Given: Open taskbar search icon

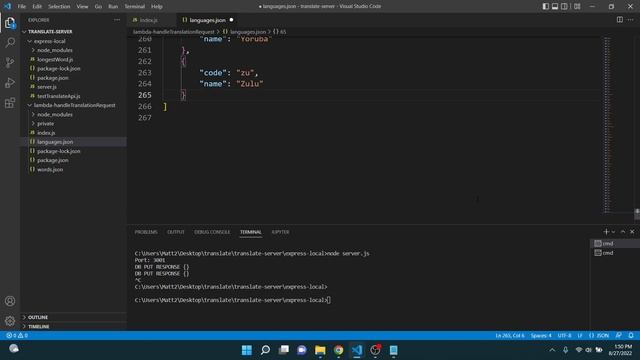Looking at the screenshot, I should click(x=265, y=350).
